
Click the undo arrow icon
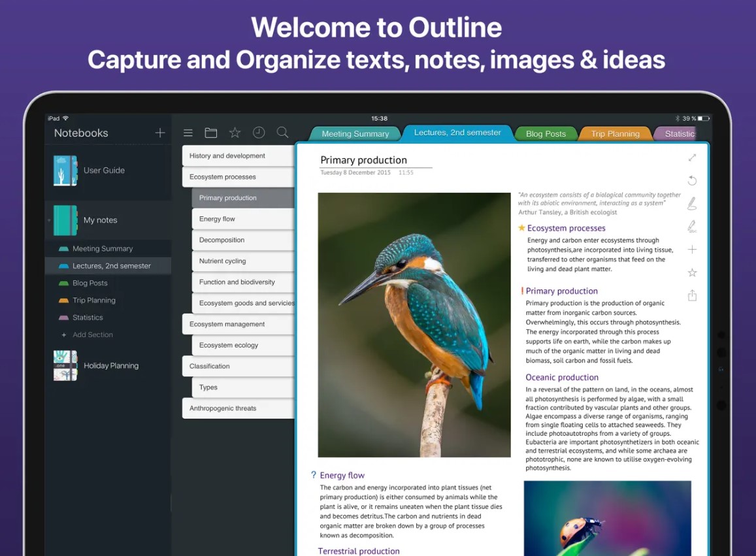693,180
